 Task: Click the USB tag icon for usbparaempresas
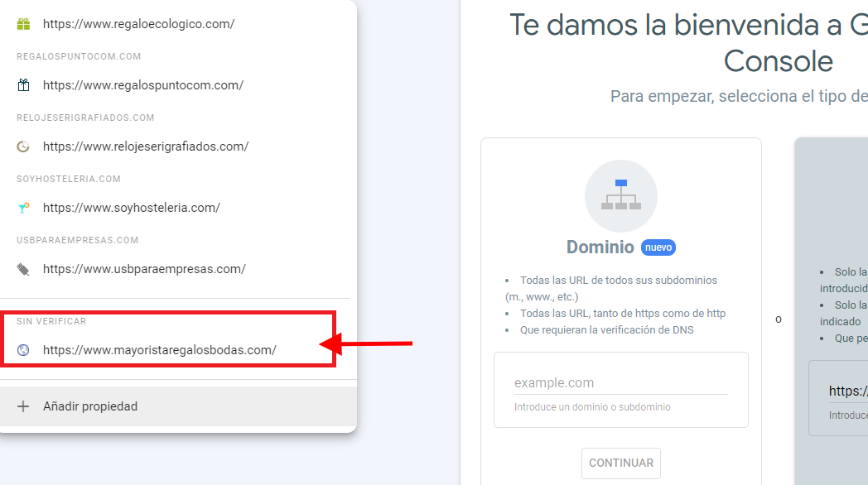[x=23, y=269]
